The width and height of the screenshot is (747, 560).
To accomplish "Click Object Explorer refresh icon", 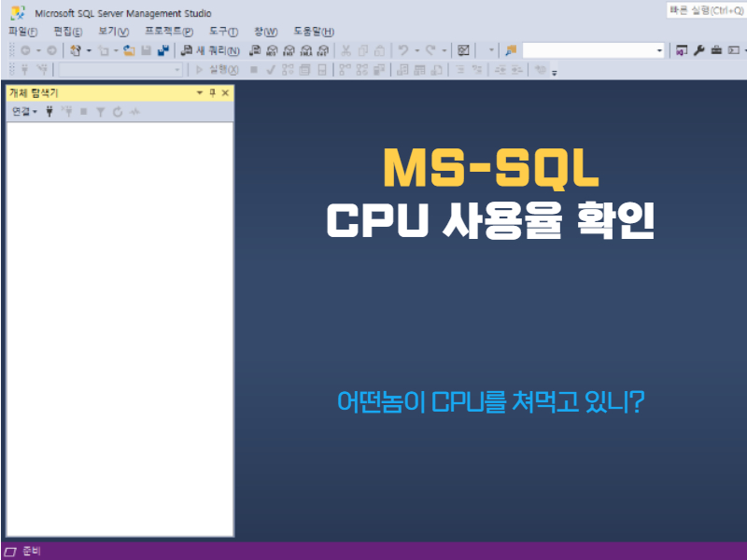I will point(118,111).
